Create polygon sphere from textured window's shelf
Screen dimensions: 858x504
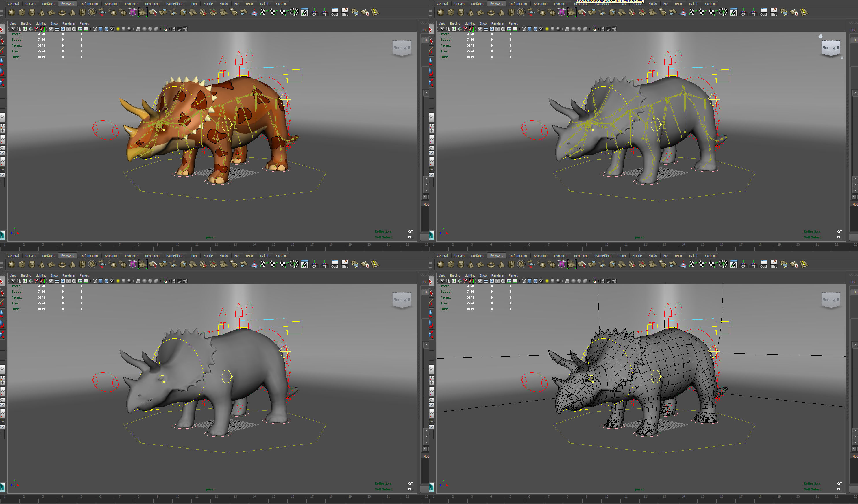[x=12, y=13]
